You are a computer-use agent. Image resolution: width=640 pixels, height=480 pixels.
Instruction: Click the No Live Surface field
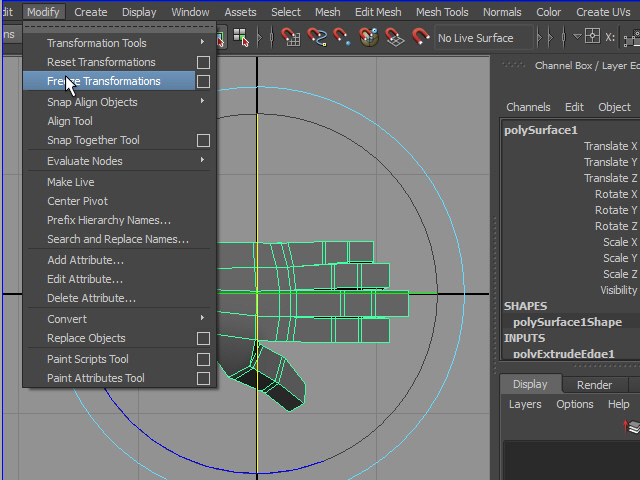[x=484, y=38]
